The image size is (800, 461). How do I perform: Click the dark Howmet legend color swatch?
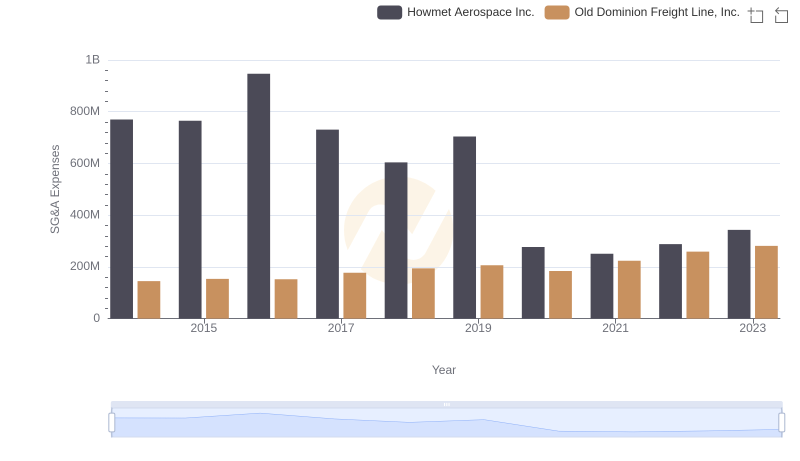click(x=390, y=12)
